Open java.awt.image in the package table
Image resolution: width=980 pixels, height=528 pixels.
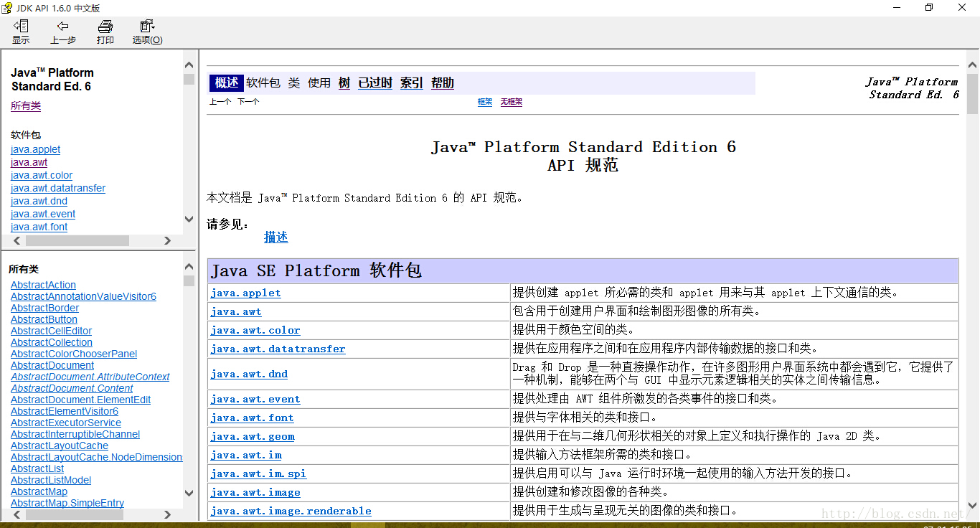pyautogui.click(x=255, y=492)
